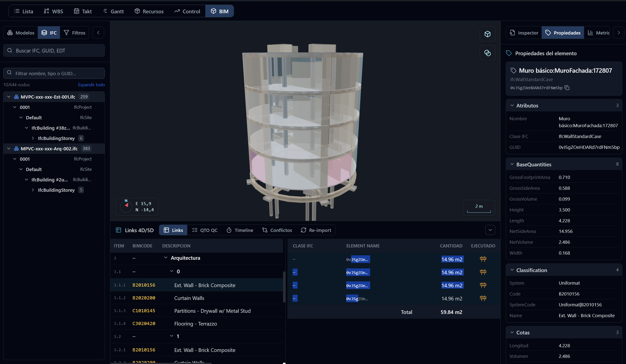Viewport: 626px width, 364px height.
Task: Open the Timeline sub-tab
Action: tap(240, 230)
